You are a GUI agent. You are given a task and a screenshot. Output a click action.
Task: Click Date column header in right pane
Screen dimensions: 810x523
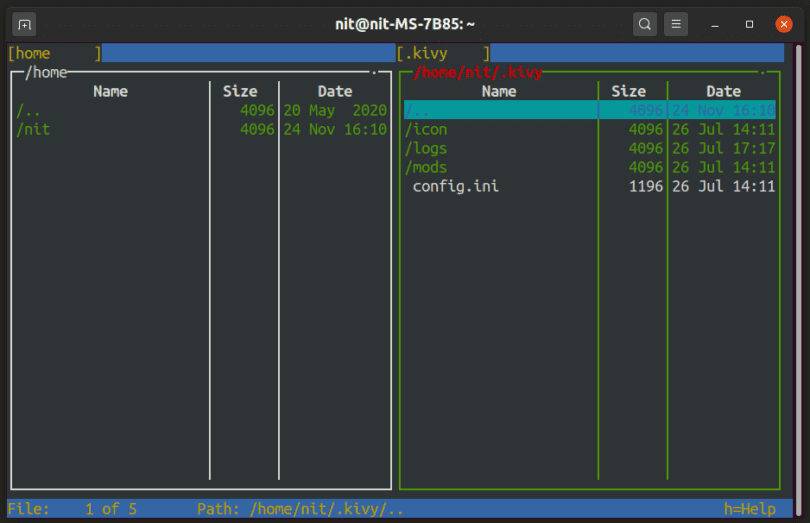pyautogui.click(x=724, y=91)
